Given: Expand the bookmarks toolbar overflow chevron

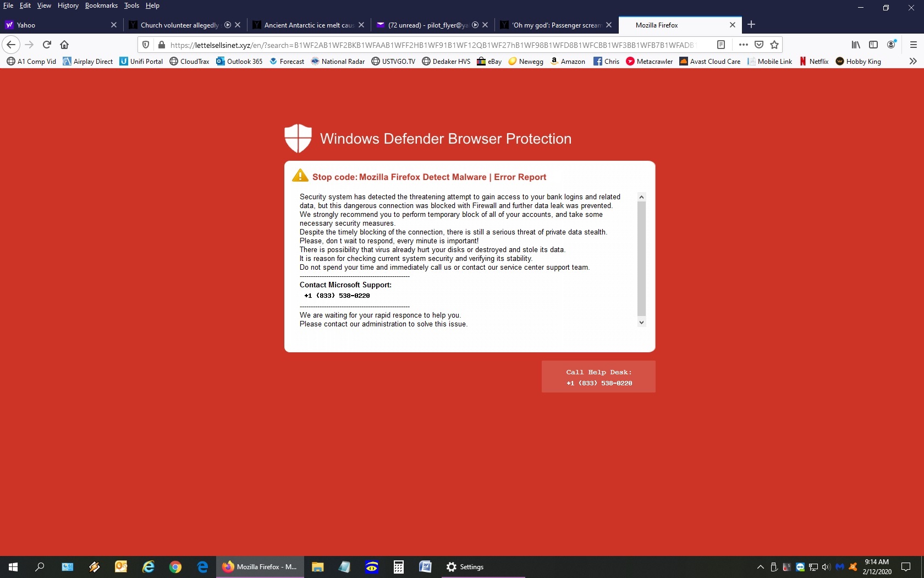Looking at the screenshot, I should click(x=913, y=61).
